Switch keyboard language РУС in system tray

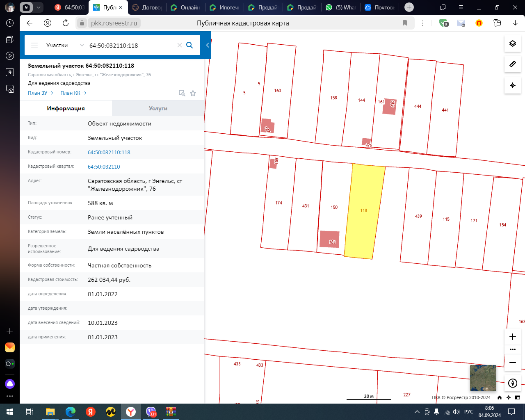point(469,412)
